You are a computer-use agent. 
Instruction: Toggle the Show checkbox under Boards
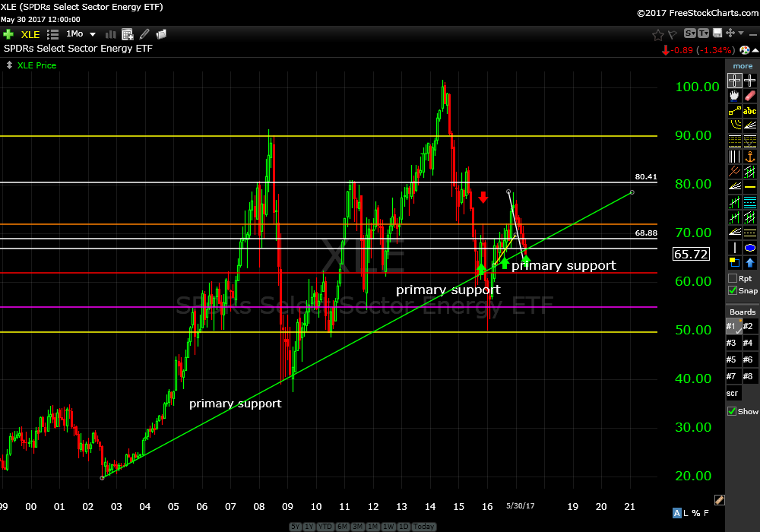tap(733, 411)
